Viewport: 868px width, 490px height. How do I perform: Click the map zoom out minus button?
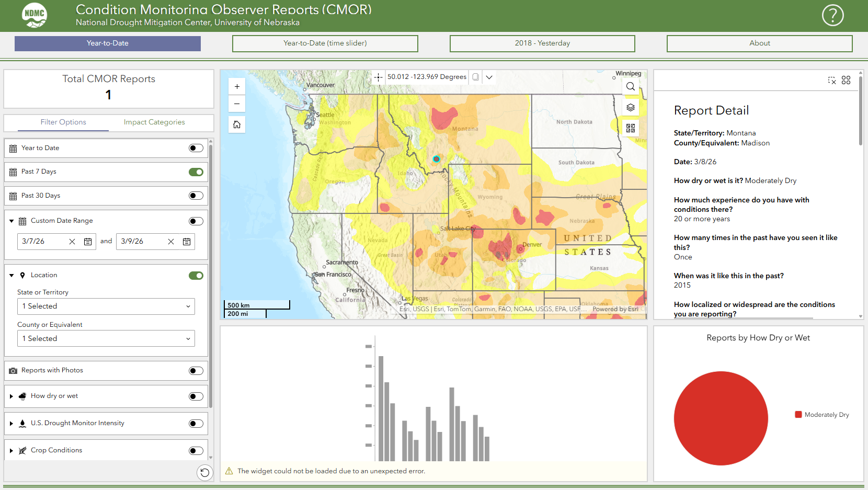(x=237, y=104)
